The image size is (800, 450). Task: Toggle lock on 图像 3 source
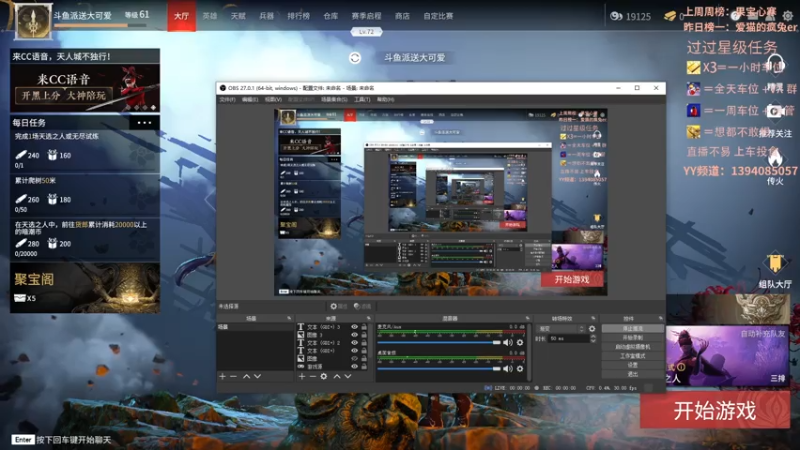[x=364, y=335]
